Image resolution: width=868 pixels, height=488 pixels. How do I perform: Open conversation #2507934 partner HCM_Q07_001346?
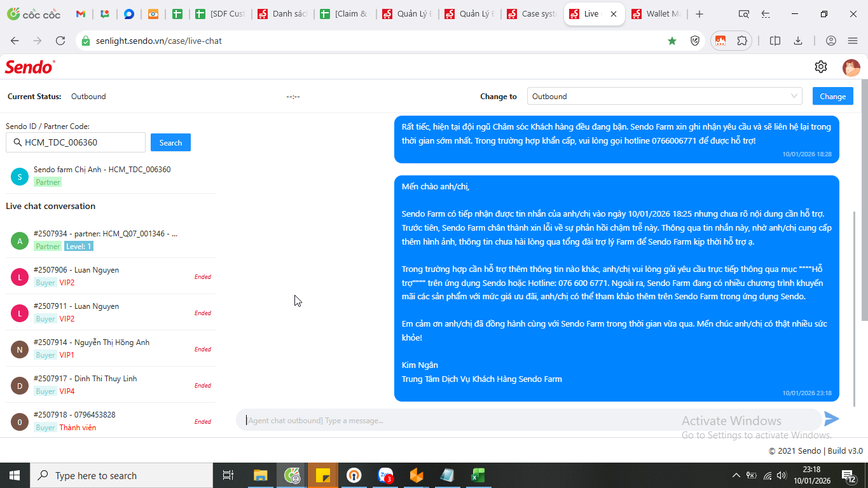click(x=111, y=240)
